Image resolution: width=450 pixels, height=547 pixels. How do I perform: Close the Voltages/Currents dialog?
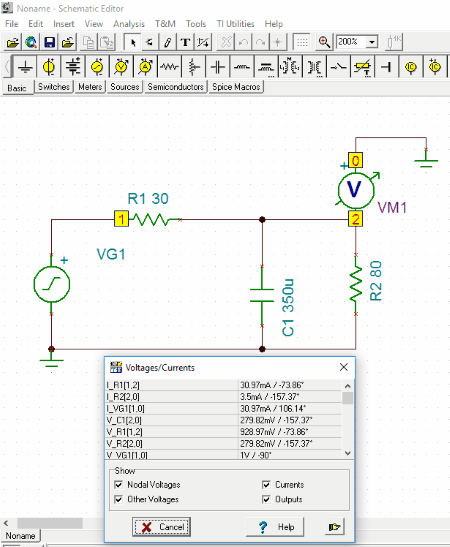(x=344, y=367)
